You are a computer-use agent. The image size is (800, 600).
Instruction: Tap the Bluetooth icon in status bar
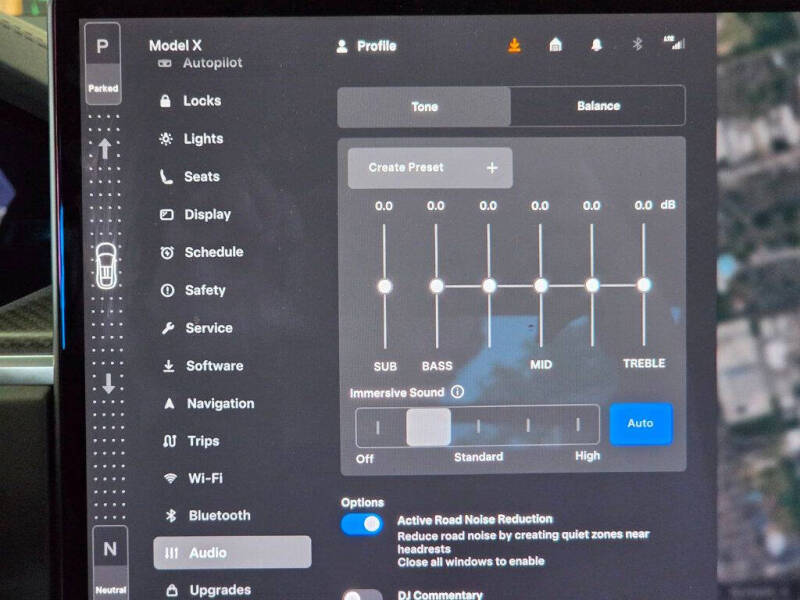(637, 44)
